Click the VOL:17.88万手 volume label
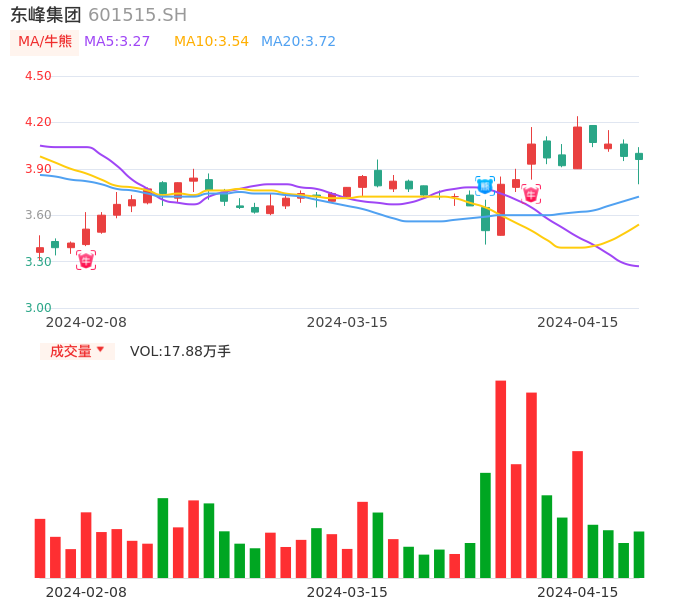This screenshot has height=606, width=686. coord(180,351)
